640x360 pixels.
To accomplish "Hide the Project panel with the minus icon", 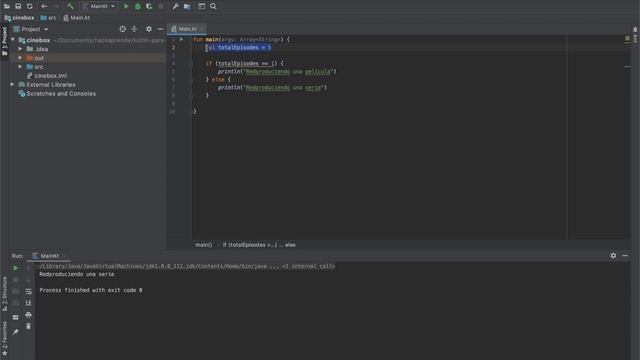I will tap(160, 29).
